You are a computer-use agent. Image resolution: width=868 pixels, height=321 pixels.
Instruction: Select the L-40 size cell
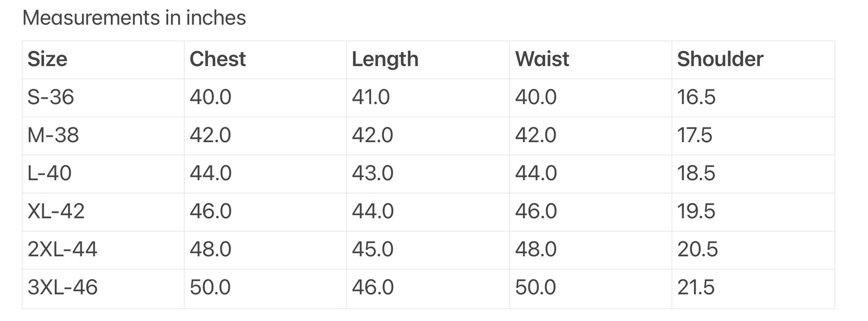click(49, 173)
